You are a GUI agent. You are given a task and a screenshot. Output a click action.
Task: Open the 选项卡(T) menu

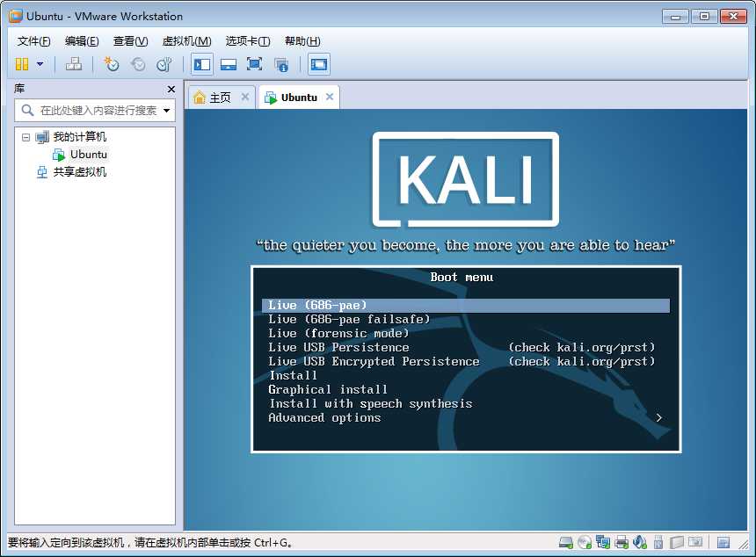point(248,41)
